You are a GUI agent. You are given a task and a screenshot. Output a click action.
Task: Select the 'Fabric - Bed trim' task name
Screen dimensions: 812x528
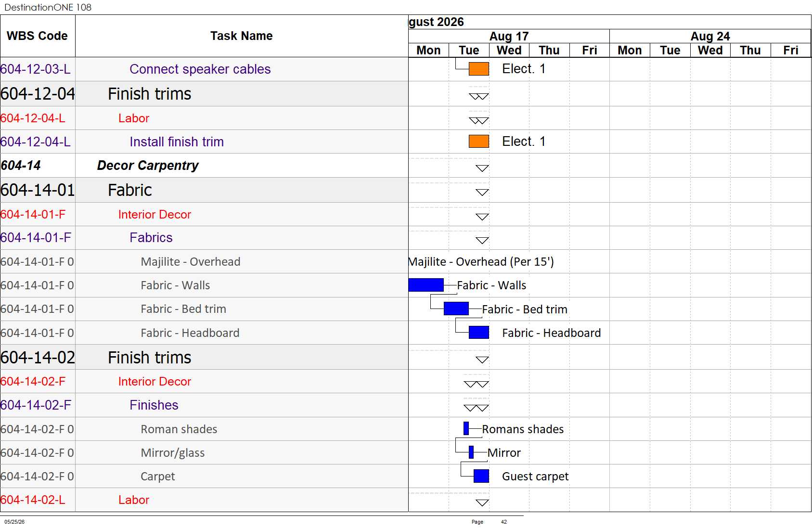(183, 309)
